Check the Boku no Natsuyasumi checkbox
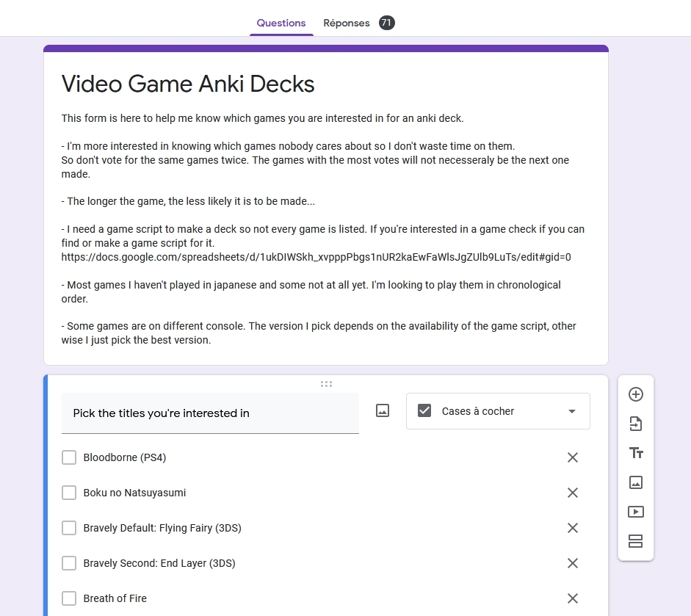 click(69, 493)
